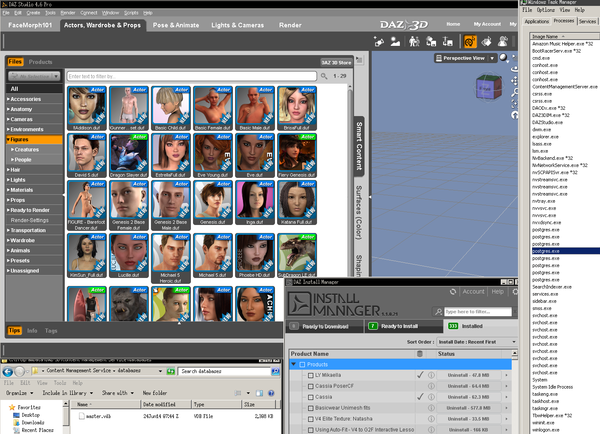Click info icon for LY Mikaella
600x434 pixels.
(431, 375)
